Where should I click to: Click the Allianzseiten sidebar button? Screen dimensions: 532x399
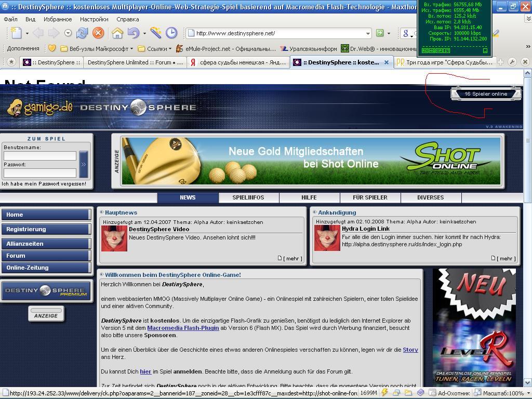(x=46, y=244)
